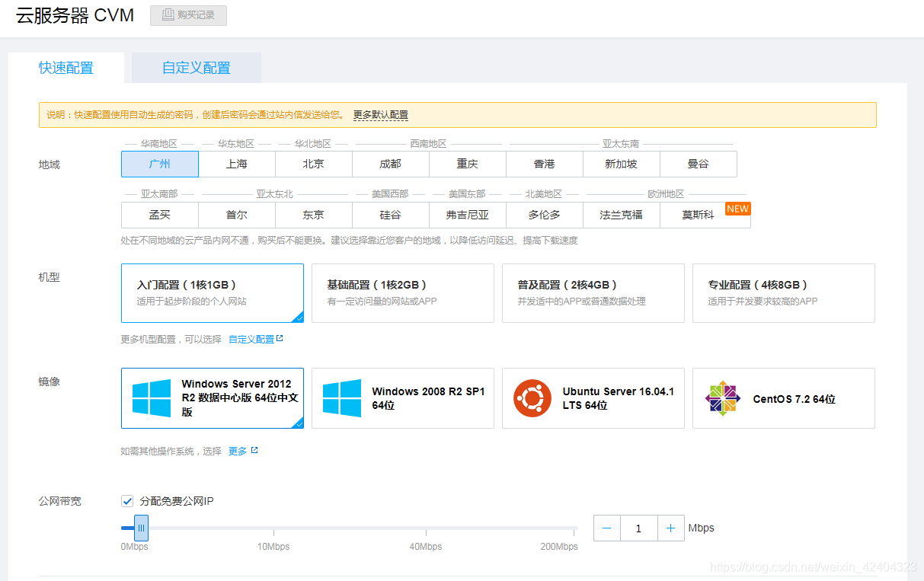
Task: Click the bandwidth slider handle
Action: (x=141, y=528)
